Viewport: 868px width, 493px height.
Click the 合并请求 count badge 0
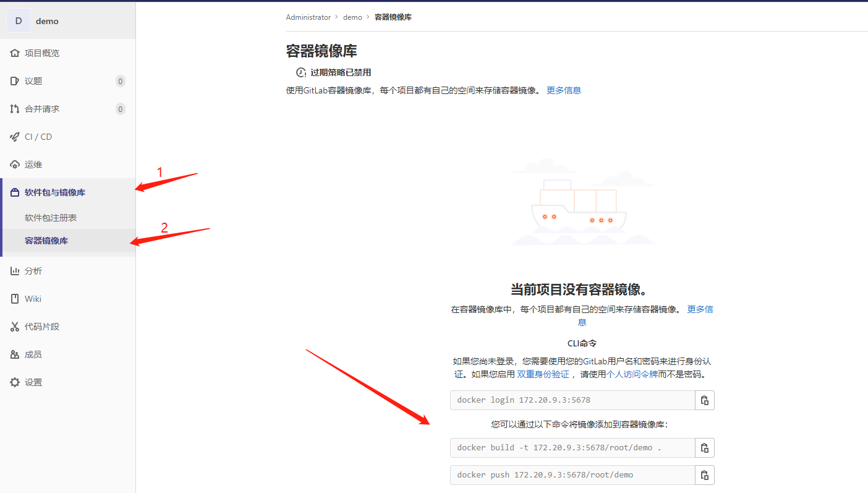coord(120,109)
